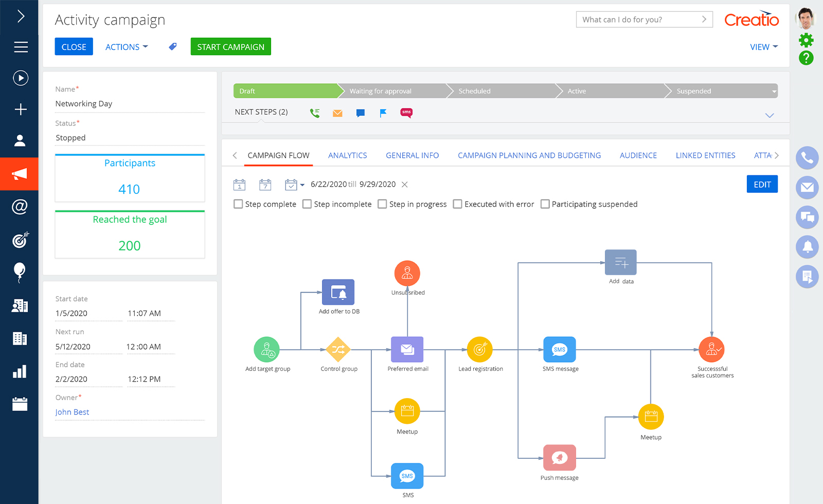Open the ACTIONS dropdown menu
This screenshot has width=823, height=504.
pyautogui.click(x=126, y=46)
